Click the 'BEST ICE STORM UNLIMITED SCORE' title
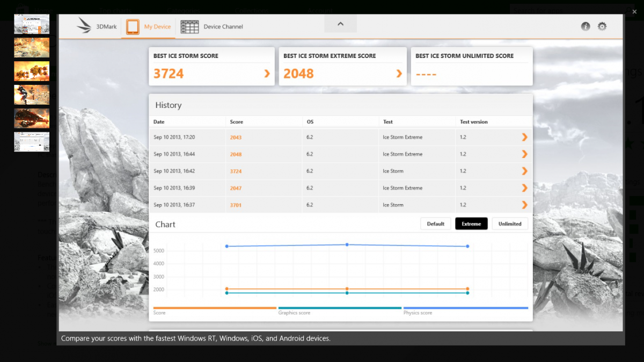The height and width of the screenshot is (362, 644). coord(465,56)
